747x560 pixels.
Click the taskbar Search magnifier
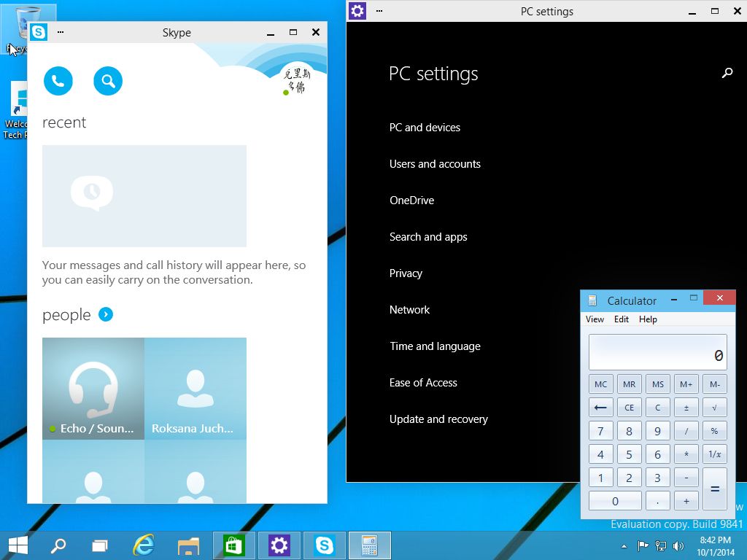[x=58, y=545]
